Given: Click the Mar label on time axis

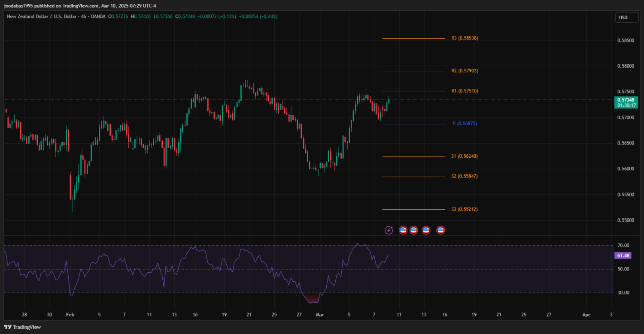Looking at the screenshot, I should point(319,315).
